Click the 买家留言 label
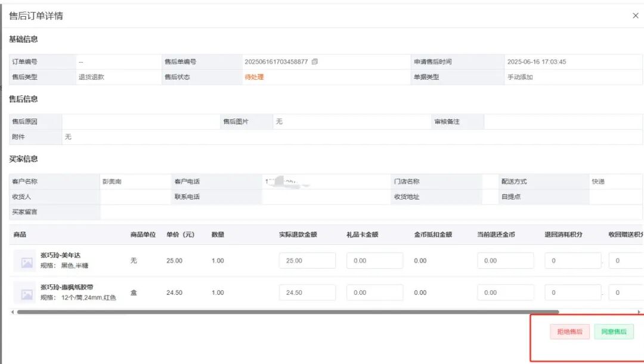This screenshot has height=364, width=644. (x=24, y=211)
